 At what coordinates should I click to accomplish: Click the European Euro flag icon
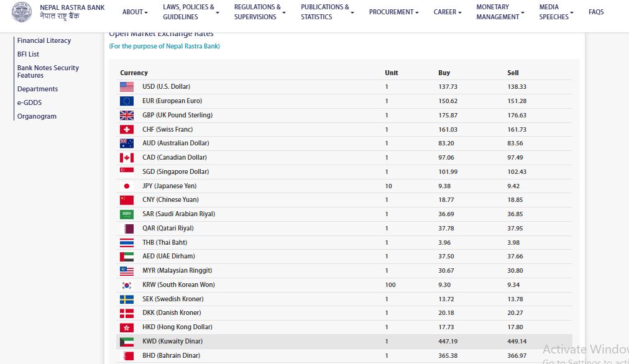coord(127,101)
